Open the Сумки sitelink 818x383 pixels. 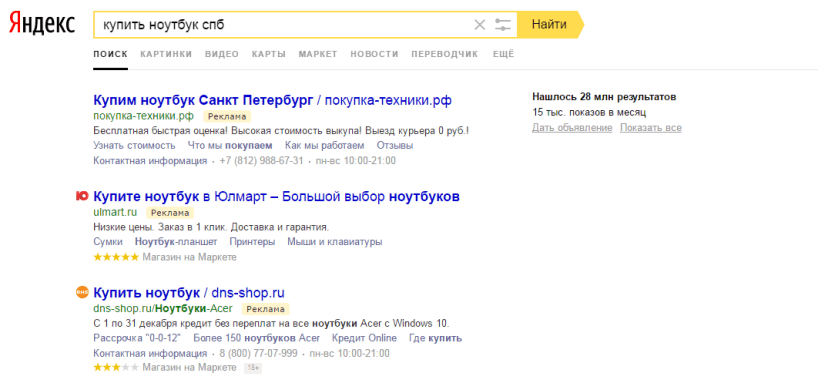[108, 242]
